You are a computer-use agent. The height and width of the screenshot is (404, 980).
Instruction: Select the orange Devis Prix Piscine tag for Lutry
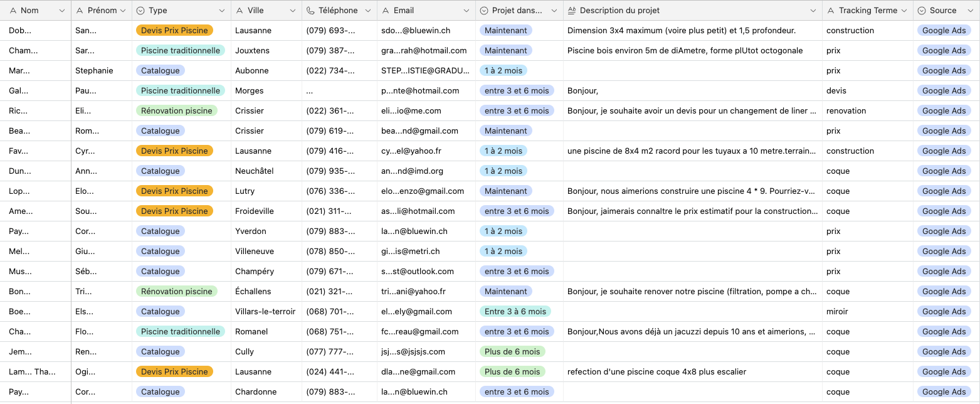174,191
